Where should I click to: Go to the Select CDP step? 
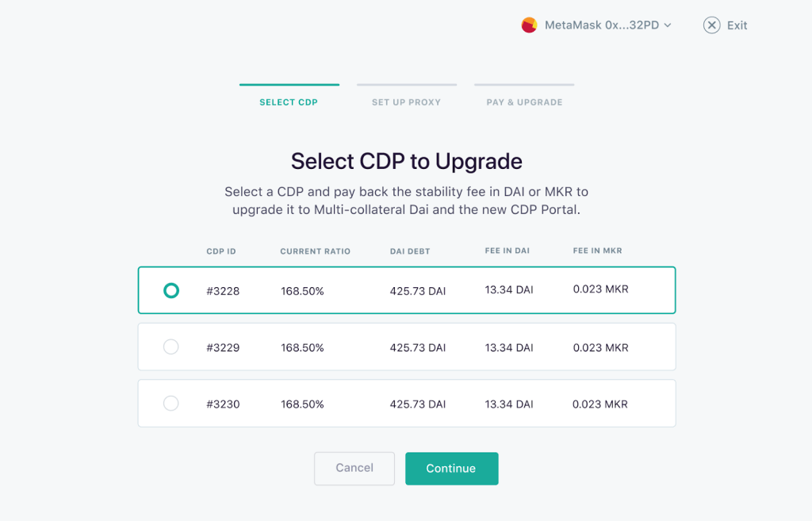pos(289,102)
